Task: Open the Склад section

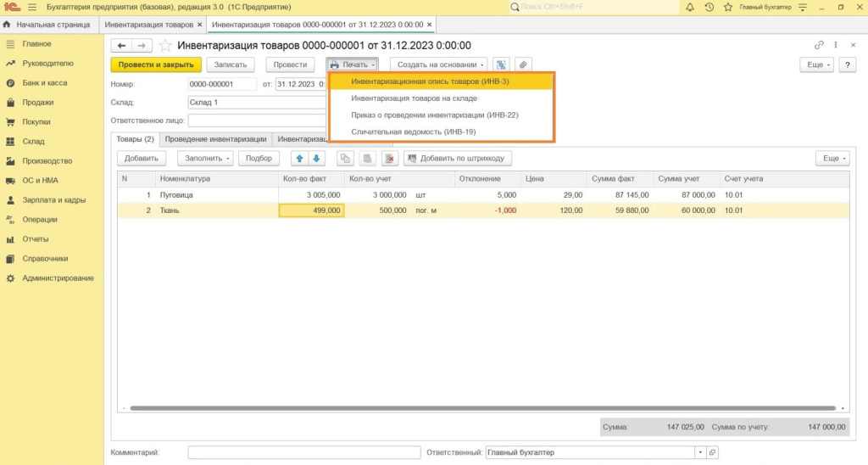Action: 52,142
